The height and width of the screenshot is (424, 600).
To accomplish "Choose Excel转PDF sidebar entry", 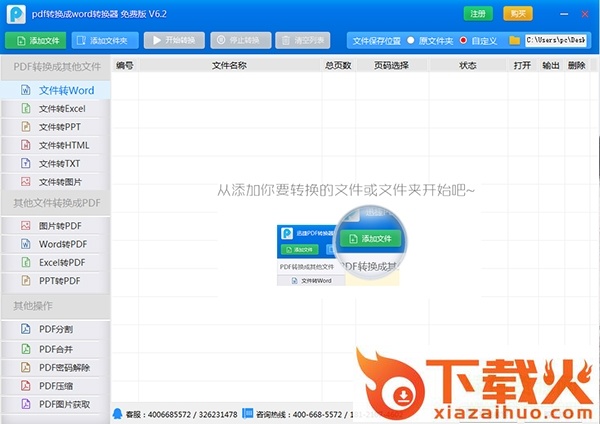I will click(56, 263).
